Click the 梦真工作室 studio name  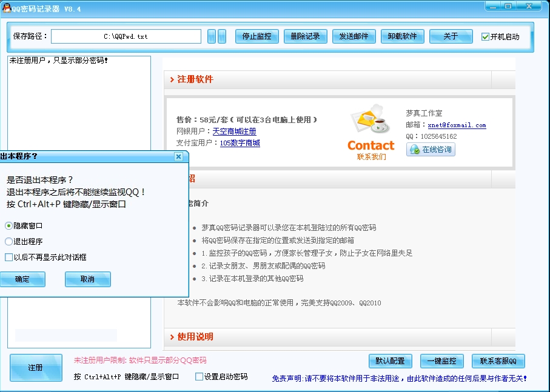tap(424, 113)
